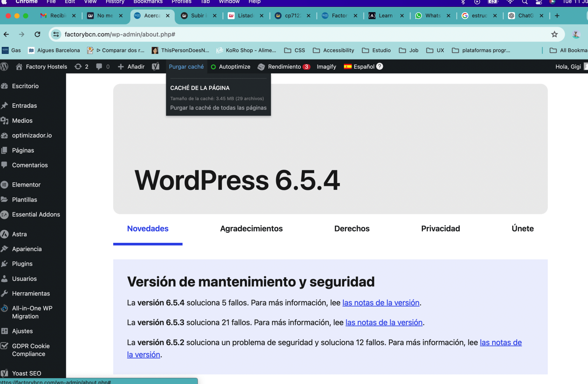The width and height of the screenshot is (588, 384).
Task: Open version 6.5.2 release notes link
Action: pyautogui.click(x=501, y=342)
